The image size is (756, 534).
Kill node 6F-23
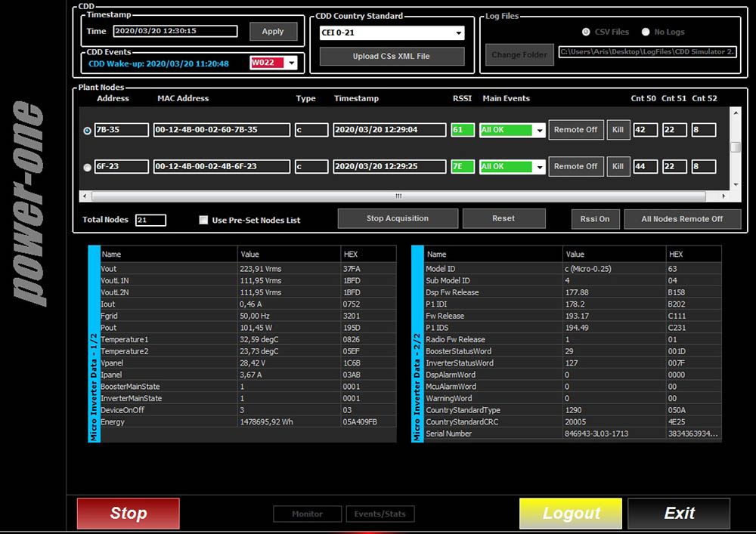point(618,167)
